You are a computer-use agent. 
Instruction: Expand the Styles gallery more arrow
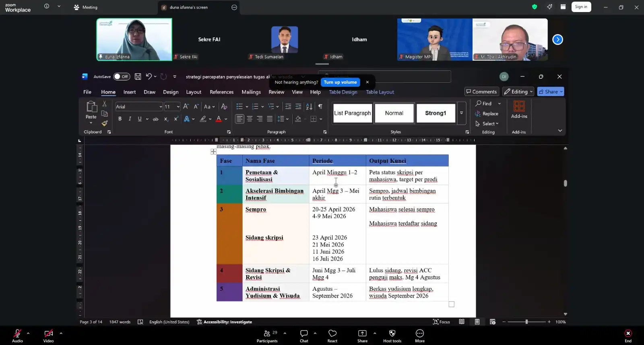[x=462, y=113]
